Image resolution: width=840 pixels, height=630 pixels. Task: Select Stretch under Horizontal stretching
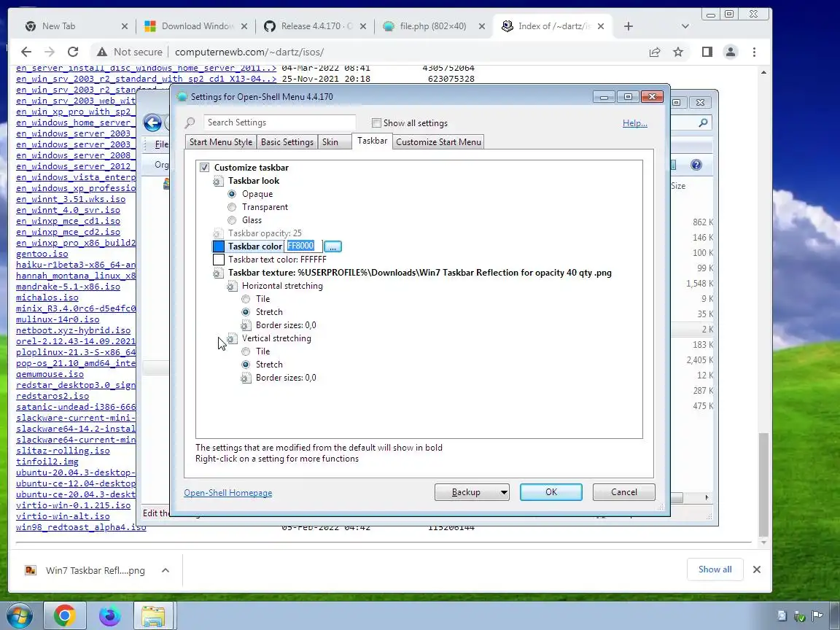pyautogui.click(x=246, y=312)
